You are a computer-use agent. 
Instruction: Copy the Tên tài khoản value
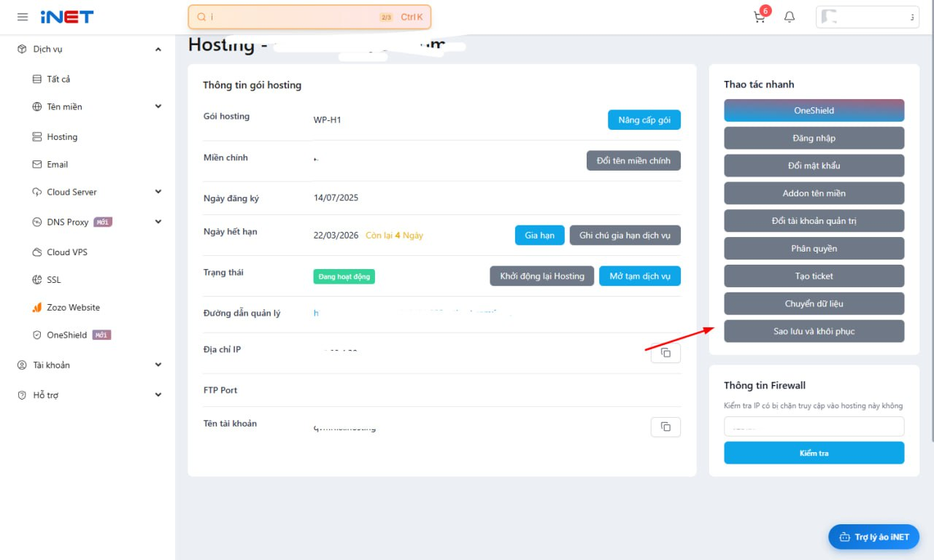point(665,427)
